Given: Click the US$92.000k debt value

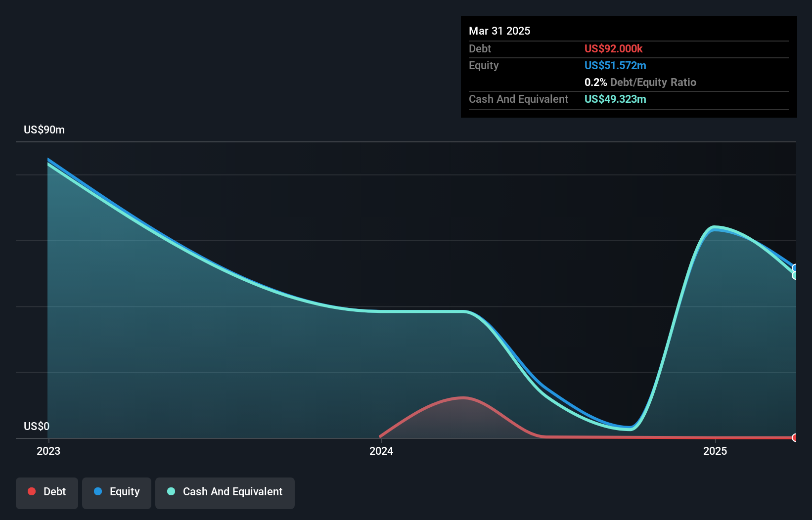Looking at the screenshot, I should [x=613, y=48].
